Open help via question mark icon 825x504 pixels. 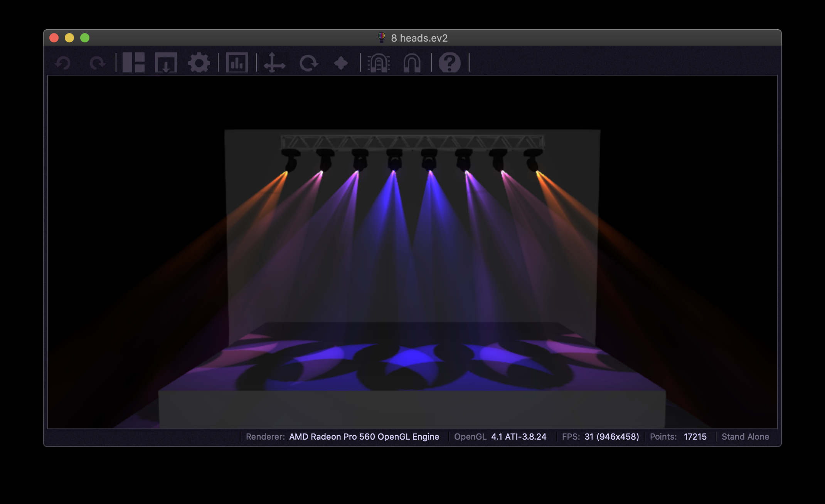coord(450,63)
